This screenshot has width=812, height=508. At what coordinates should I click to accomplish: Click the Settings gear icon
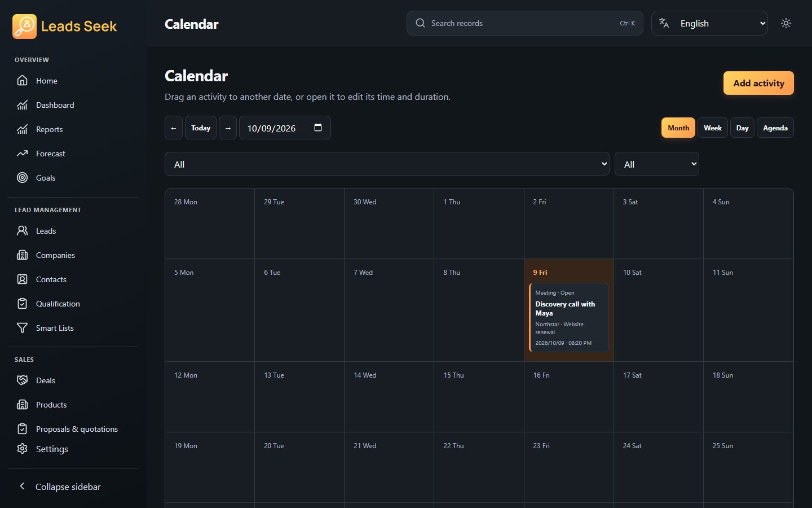22,449
